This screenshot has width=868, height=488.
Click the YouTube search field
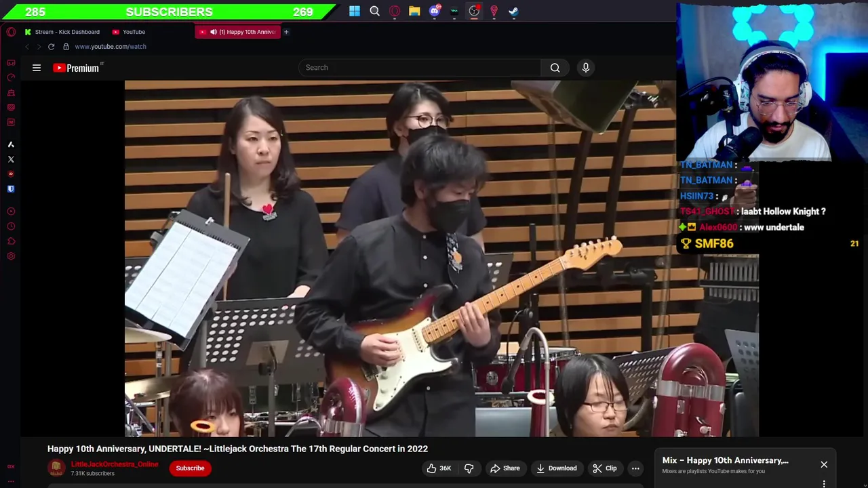coord(420,68)
